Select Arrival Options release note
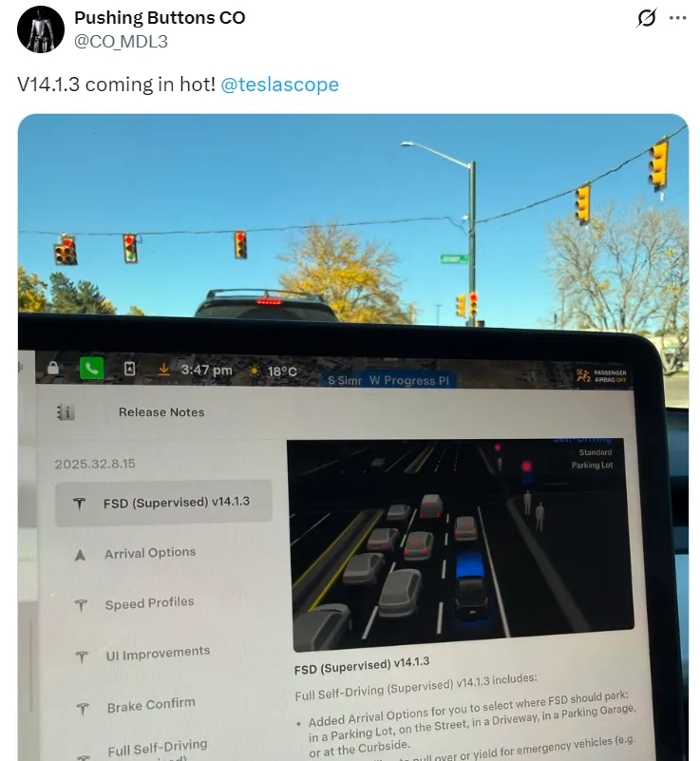Screen dimensions: 700x761 (x=149, y=553)
